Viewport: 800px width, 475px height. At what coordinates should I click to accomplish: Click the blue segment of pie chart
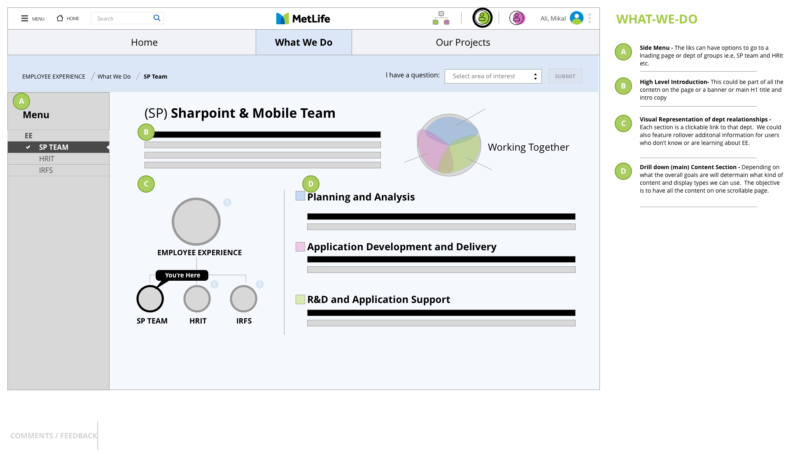tap(449, 128)
